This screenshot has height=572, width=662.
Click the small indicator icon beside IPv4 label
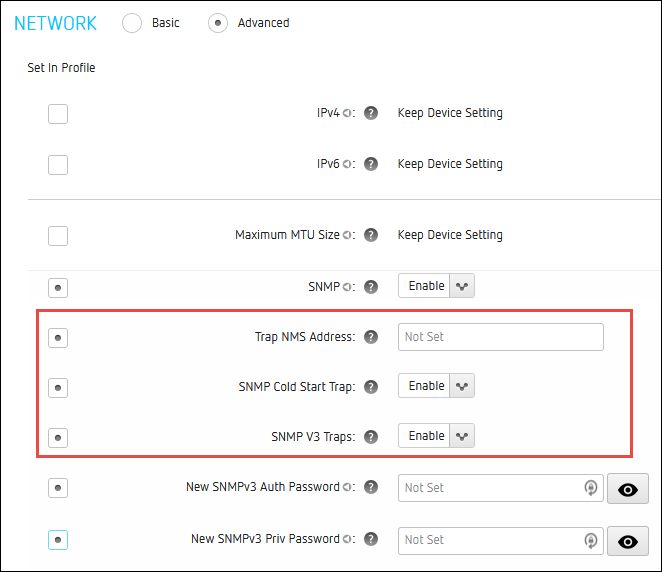tap(347, 113)
